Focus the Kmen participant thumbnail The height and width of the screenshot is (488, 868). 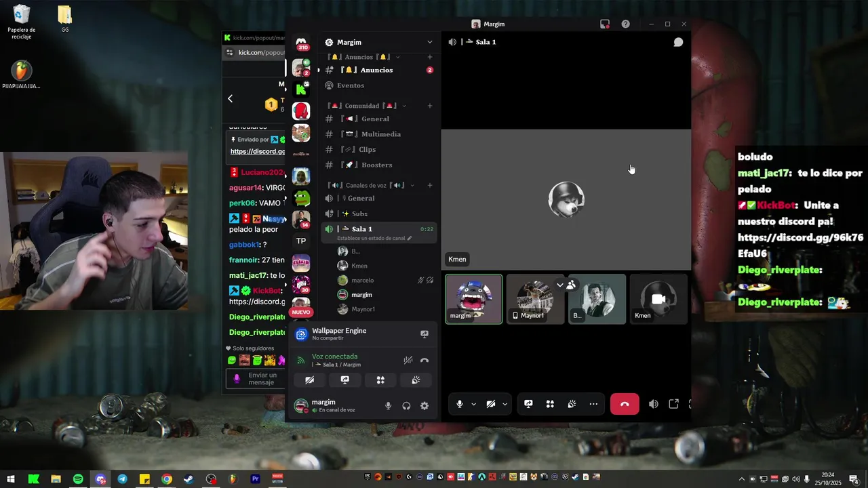click(x=658, y=299)
